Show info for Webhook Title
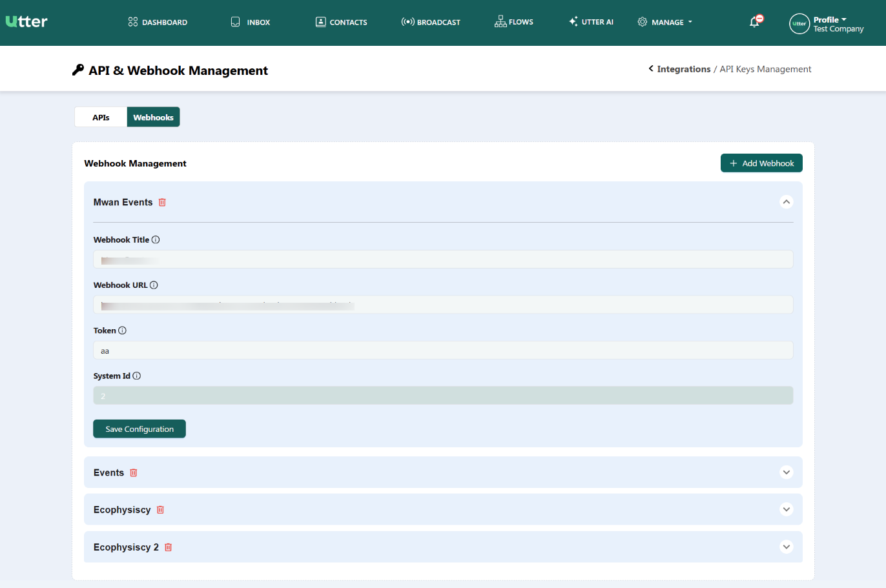The width and height of the screenshot is (886, 588). 156,239
